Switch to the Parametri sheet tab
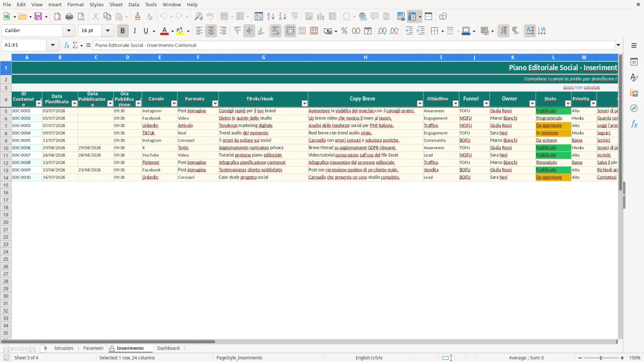This screenshot has height=362, width=644. [93, 348]
